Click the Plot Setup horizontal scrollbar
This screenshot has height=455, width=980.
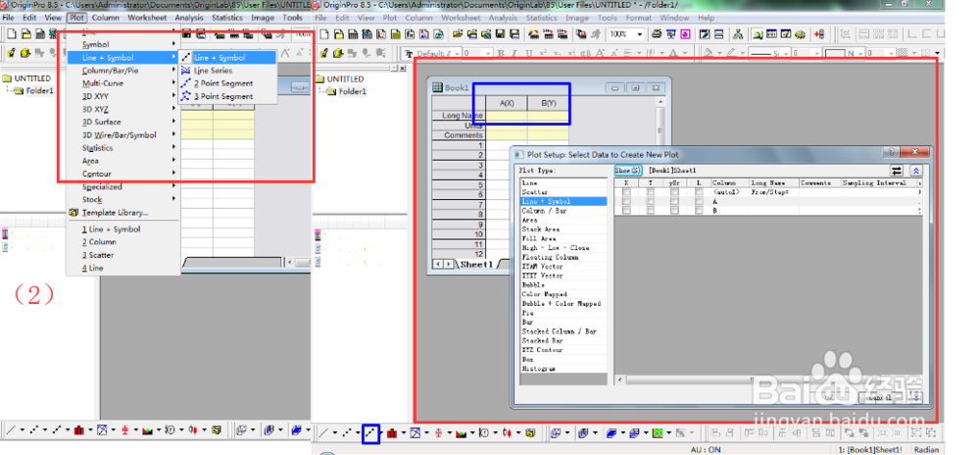pos(768,379)
